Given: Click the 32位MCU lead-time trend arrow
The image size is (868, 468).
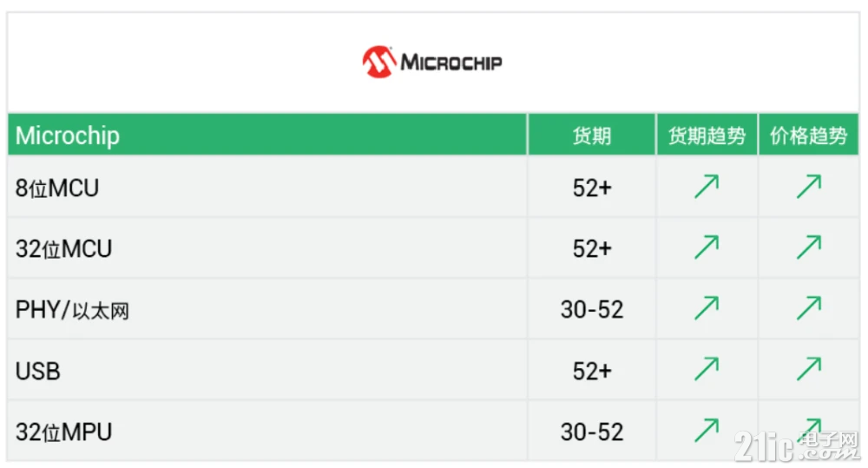Looking at the screenshot, I should [707, 247].
